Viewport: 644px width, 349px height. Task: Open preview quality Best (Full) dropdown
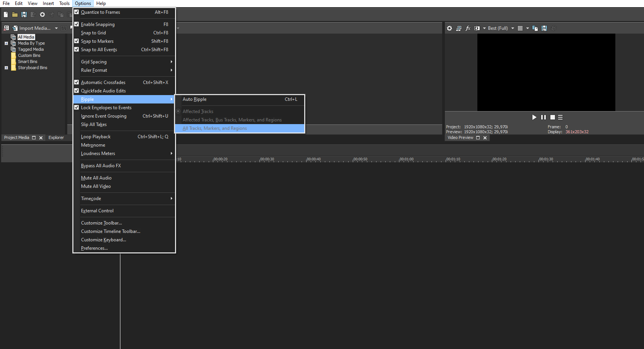(513, 28)
